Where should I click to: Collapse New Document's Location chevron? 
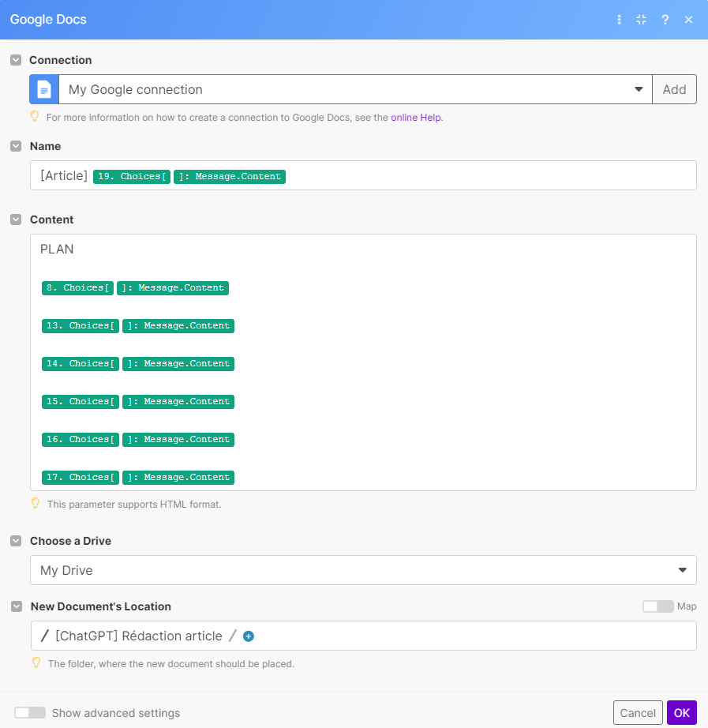click(x=17, y=606)
